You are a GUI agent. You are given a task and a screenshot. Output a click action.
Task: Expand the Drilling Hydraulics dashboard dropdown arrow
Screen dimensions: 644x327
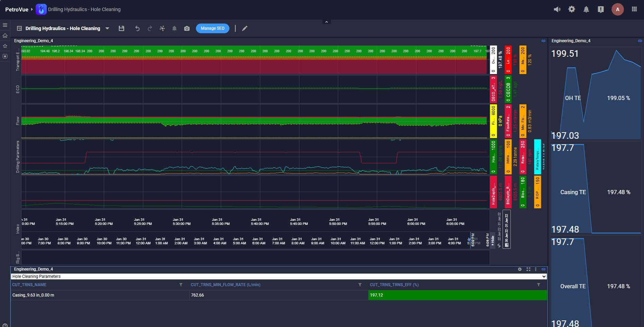point(107,28)
